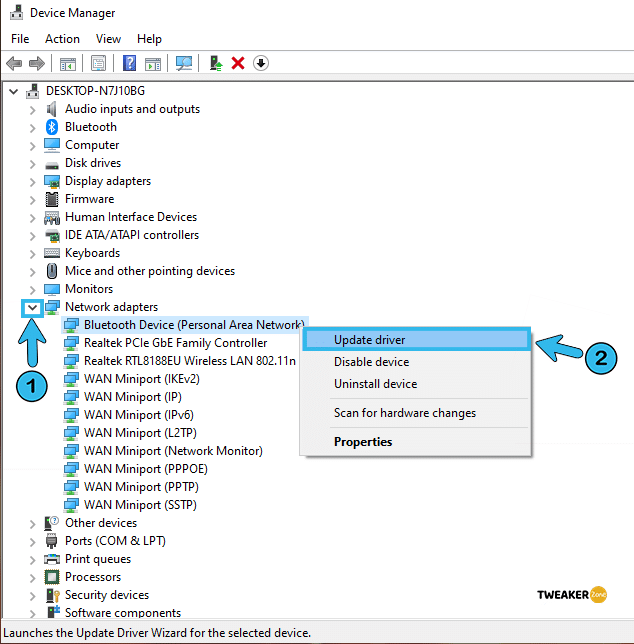Select WAN Miniport (Network Monitor)

click(173, 451)
